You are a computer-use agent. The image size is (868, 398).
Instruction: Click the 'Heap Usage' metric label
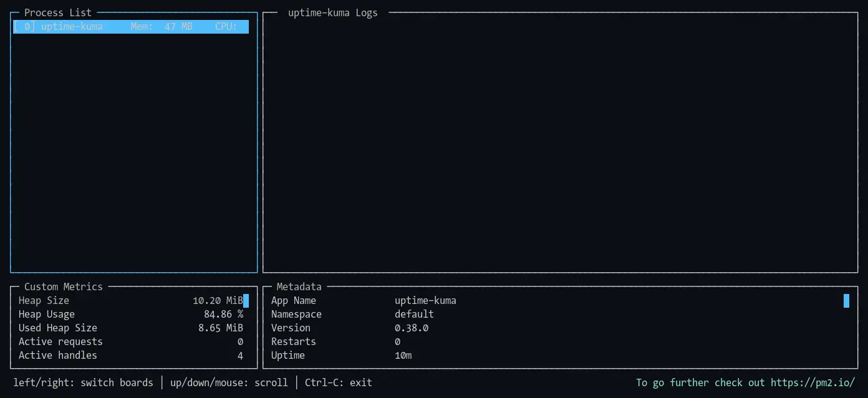47,315
